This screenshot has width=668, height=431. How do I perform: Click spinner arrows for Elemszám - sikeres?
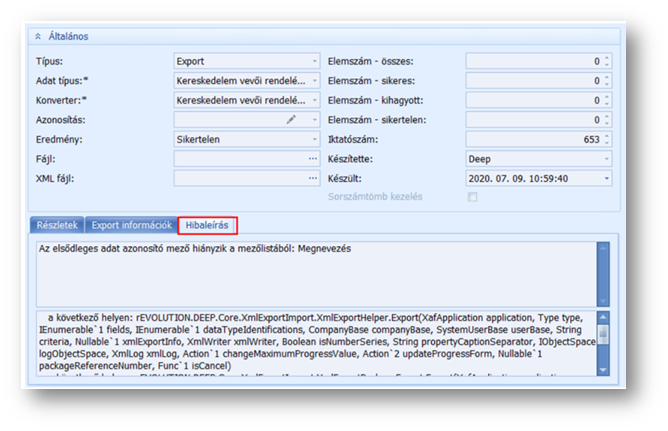606,80
